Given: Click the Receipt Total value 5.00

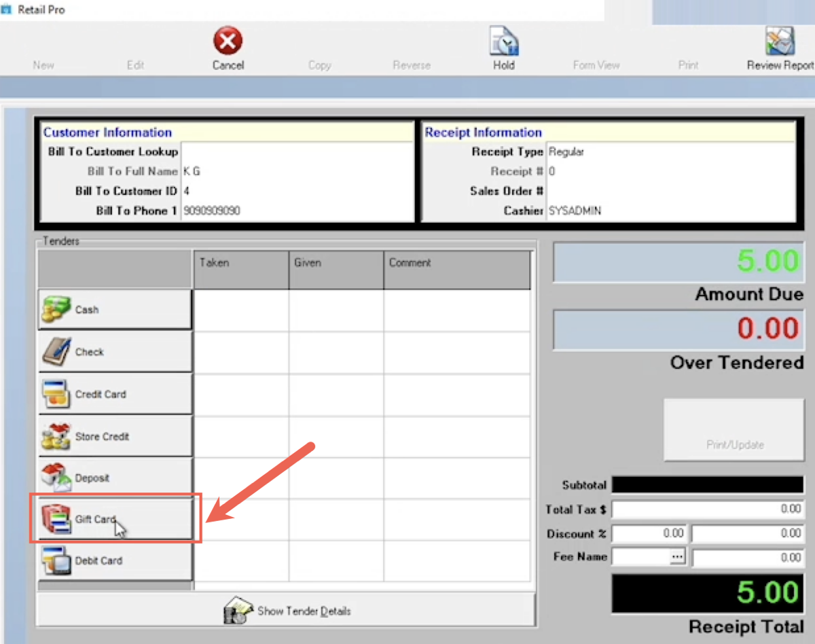Looking at the screenshot, I should click(x=768, y=592).
